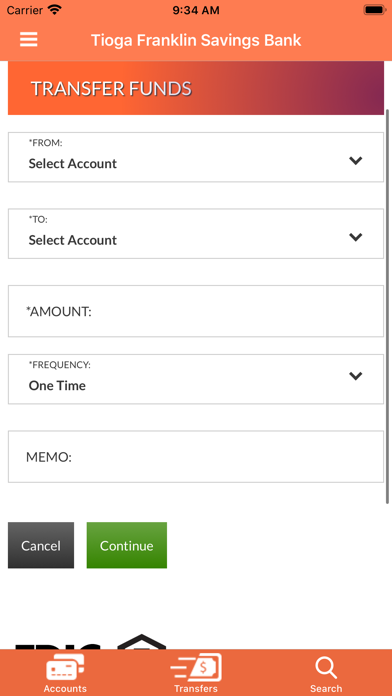This screenshot has width=392, height=696.
Task: Expand the FROM account chevron
Action: coord(356,161)
